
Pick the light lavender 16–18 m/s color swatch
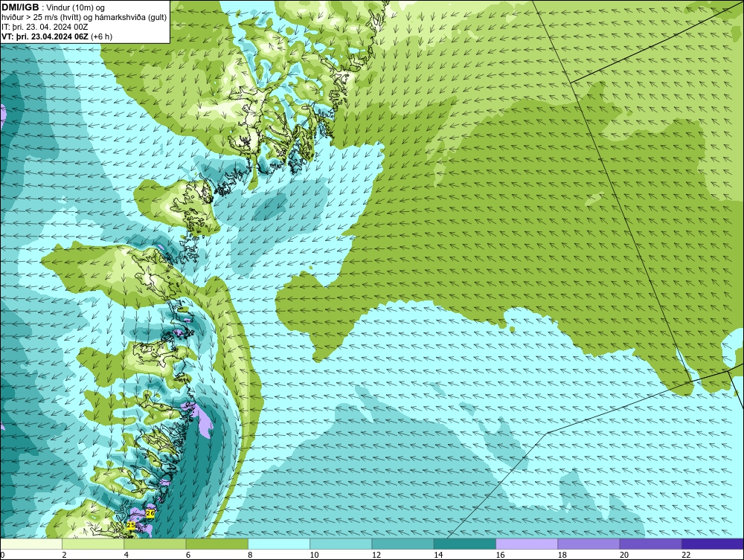point(527,544)
